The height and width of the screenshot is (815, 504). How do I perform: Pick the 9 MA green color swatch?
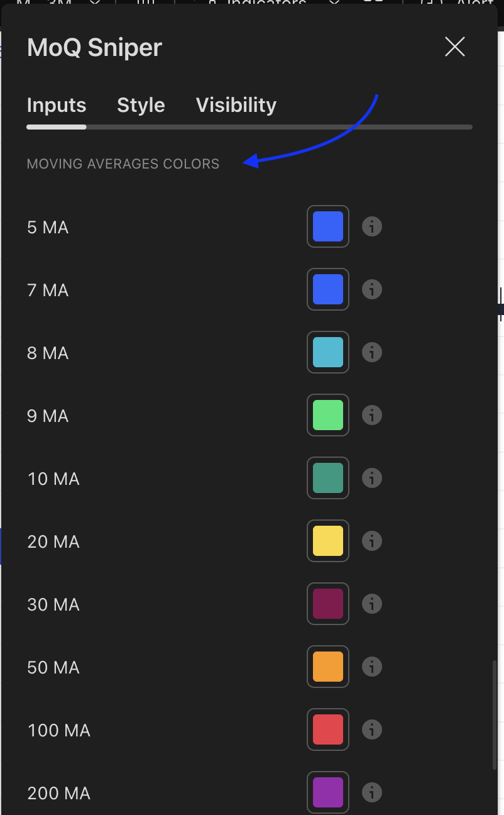(328, 415)
